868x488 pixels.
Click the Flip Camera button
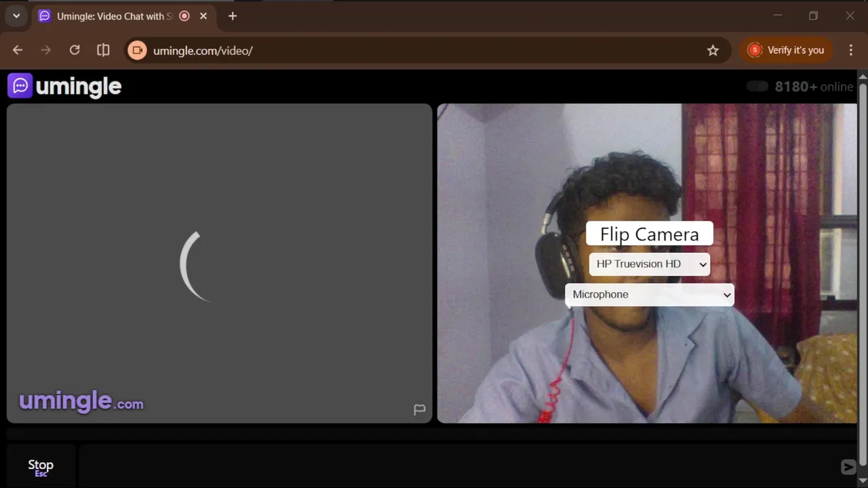[x=650, y=234]
